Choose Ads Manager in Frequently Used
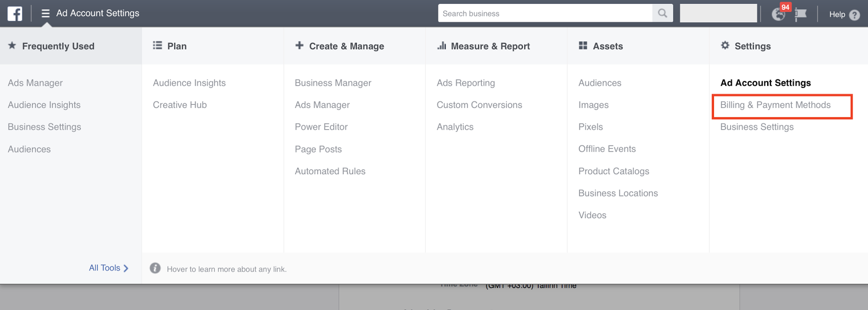 [35, 83]
